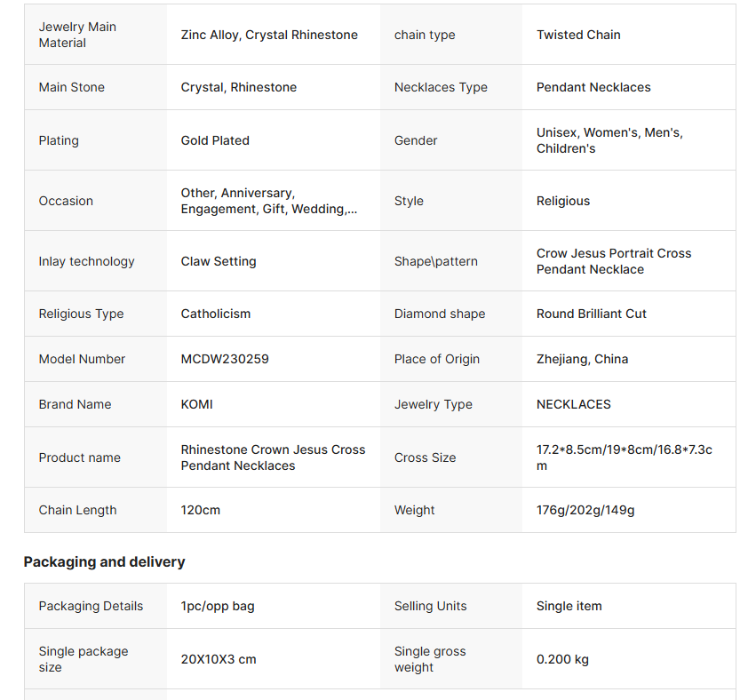Click the Gender value listing Unisex, Women's

(x=609, y=141)
